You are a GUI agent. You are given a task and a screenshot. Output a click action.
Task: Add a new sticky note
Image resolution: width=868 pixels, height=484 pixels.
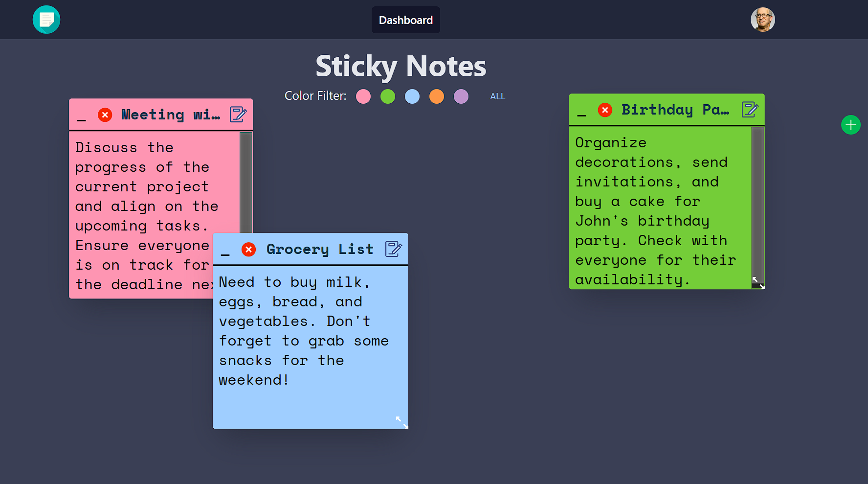851,125
